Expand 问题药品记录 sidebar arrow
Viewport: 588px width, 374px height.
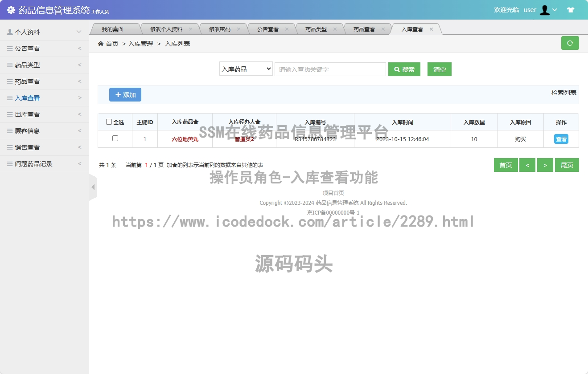click(x=80, y=164)
